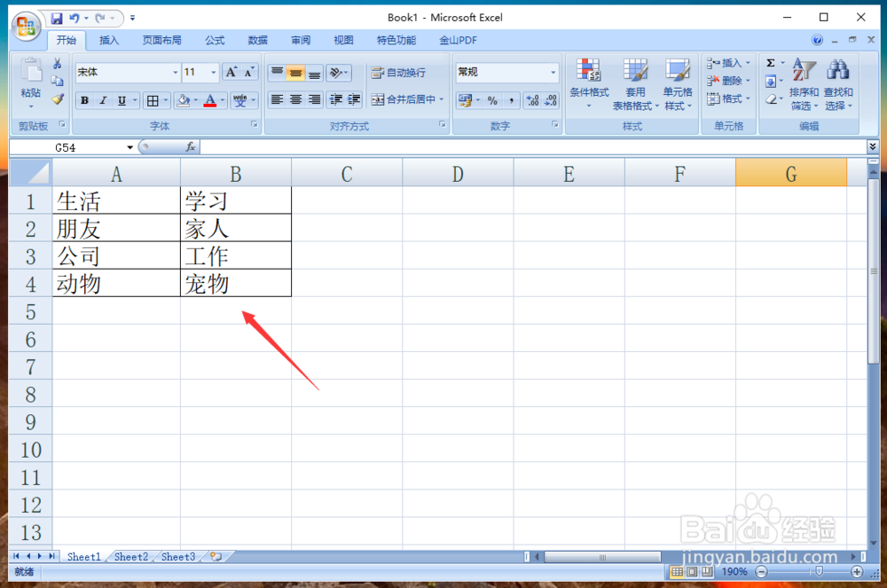This screenshot has width=887, height=588.
Task: Open the phonetic guide wén icon
Action: [x=239, y=100]
